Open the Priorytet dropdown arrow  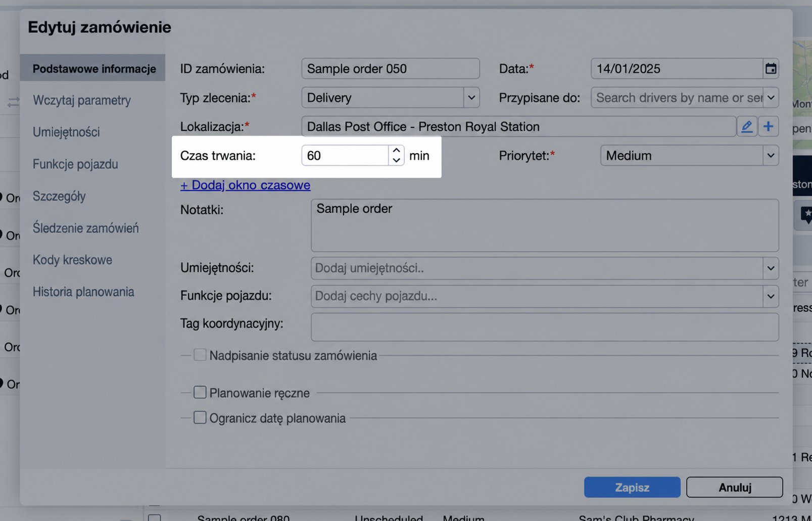click(771, 156)
